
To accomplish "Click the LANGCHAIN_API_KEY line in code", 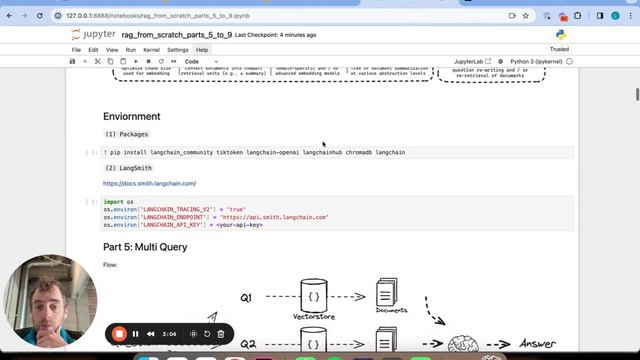I will click(x=183, y=225).
